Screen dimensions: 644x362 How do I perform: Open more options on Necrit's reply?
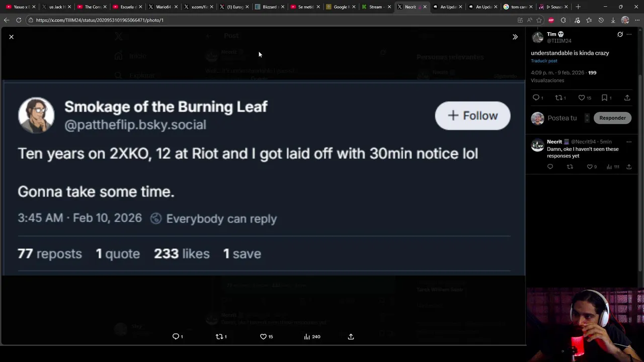[629, 142]
